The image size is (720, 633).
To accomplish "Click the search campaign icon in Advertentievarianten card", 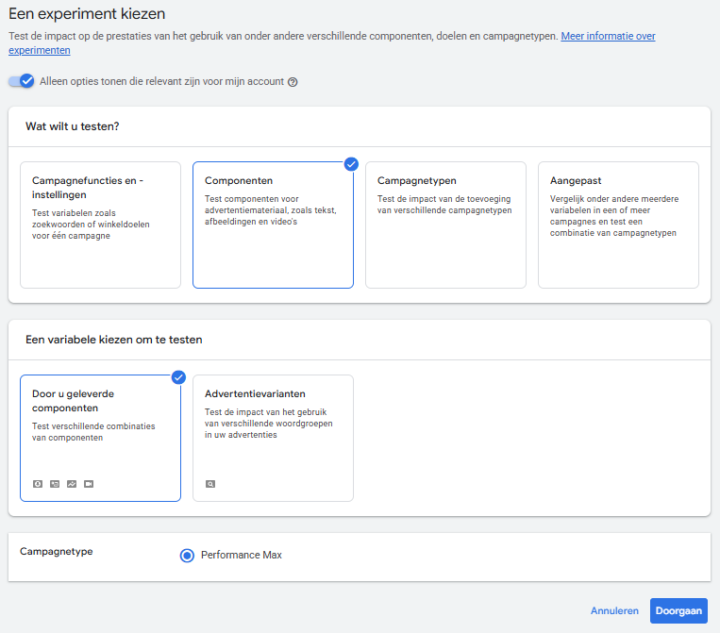I will coord(210,484).
